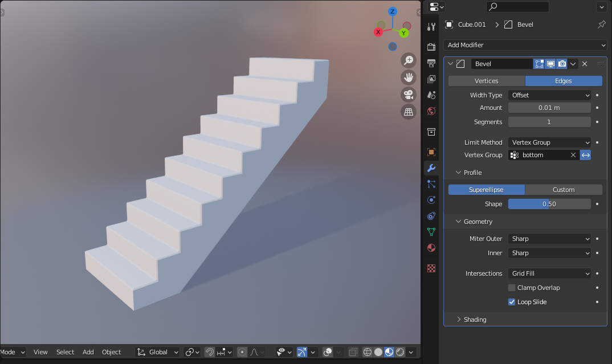Open the Physics properties tab

(x=431, y=200)
